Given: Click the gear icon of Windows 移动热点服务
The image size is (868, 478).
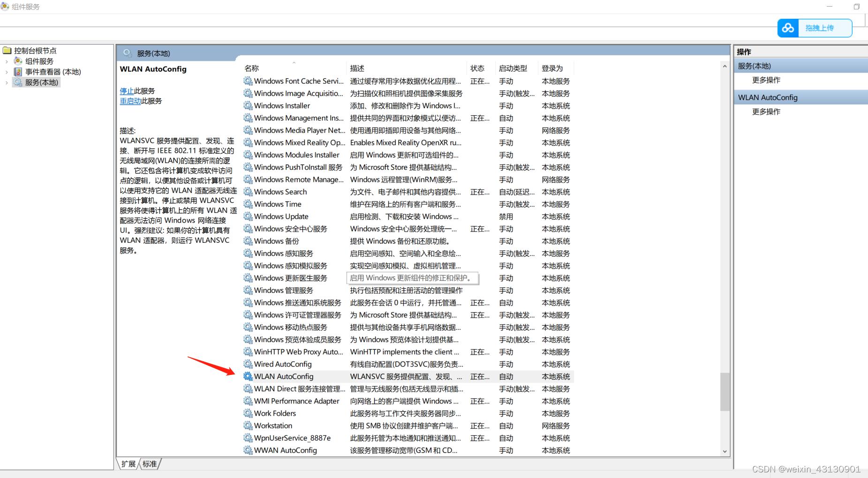Looking at the screenshot, I should [x=248, y=327].
